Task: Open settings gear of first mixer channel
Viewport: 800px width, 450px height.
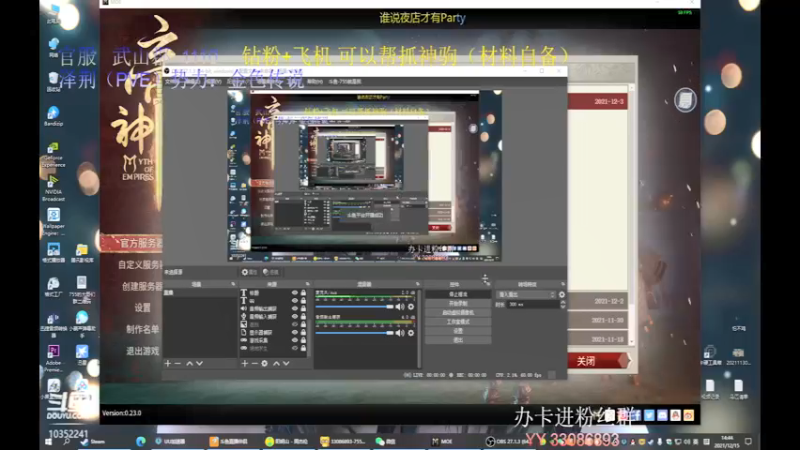Action: (411, 307)
